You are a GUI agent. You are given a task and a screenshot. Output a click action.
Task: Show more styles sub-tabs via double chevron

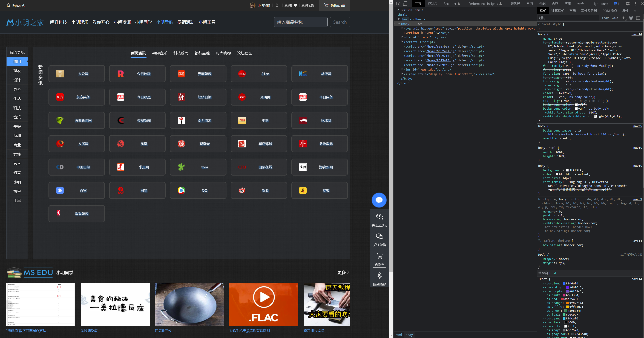pyautogui.click(x=635, y=11)
